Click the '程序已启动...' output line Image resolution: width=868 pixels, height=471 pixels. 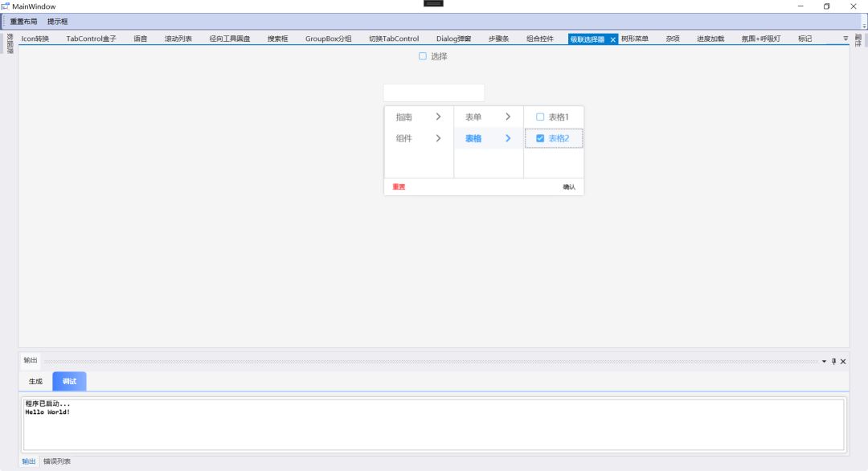(x=47, y=404)
